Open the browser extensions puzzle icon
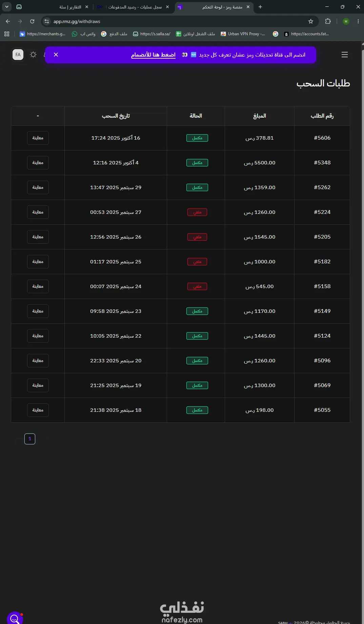The height and width of the screenshot is (624, 364). 328,21
